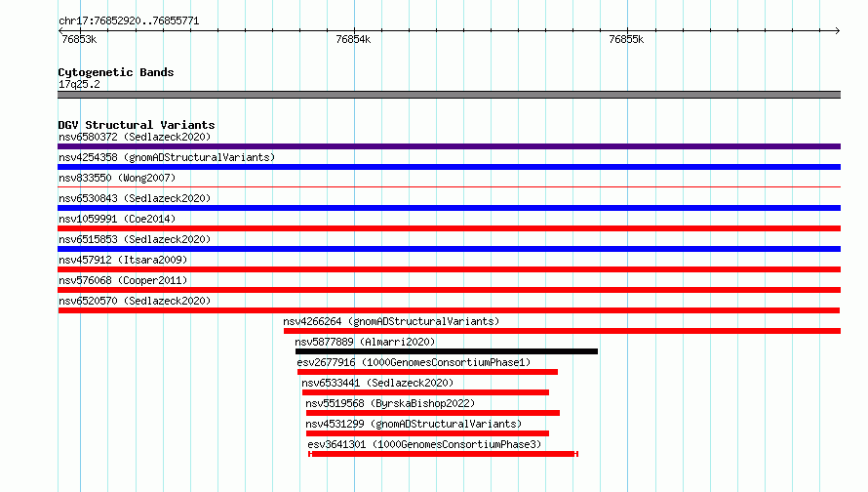Open the nsv457912 (Itsara2009) label

click(123, 260)
